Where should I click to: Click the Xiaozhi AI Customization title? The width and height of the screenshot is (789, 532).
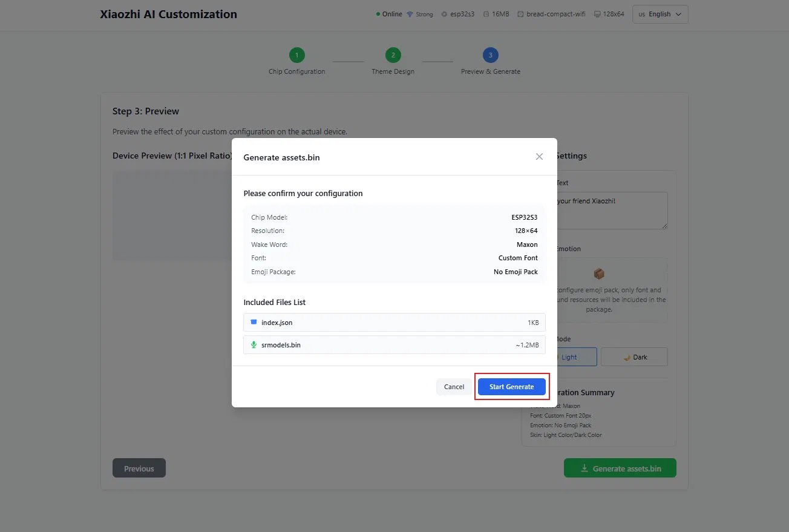coord(169,14)
